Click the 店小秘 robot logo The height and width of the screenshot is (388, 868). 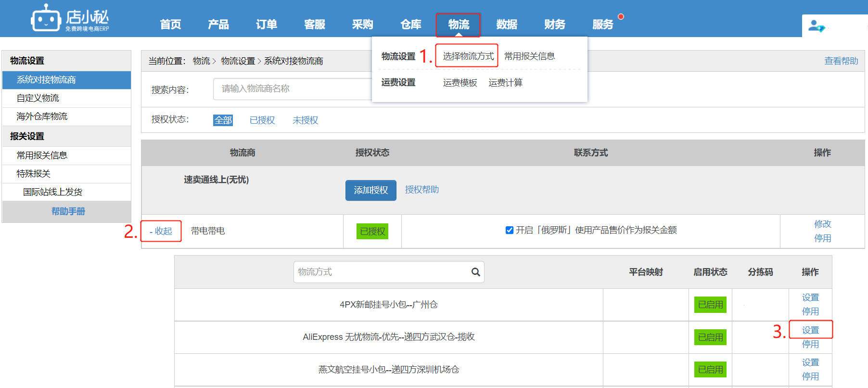[46, 19]
